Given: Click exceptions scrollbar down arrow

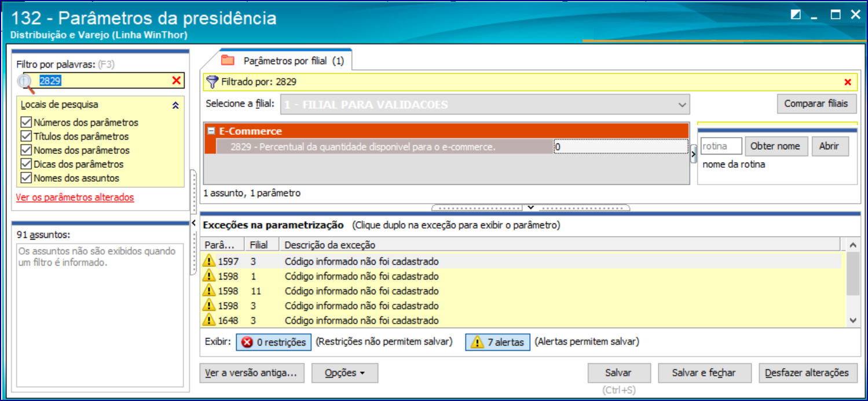Looking at the screenshot, I should tap(852, 320).
